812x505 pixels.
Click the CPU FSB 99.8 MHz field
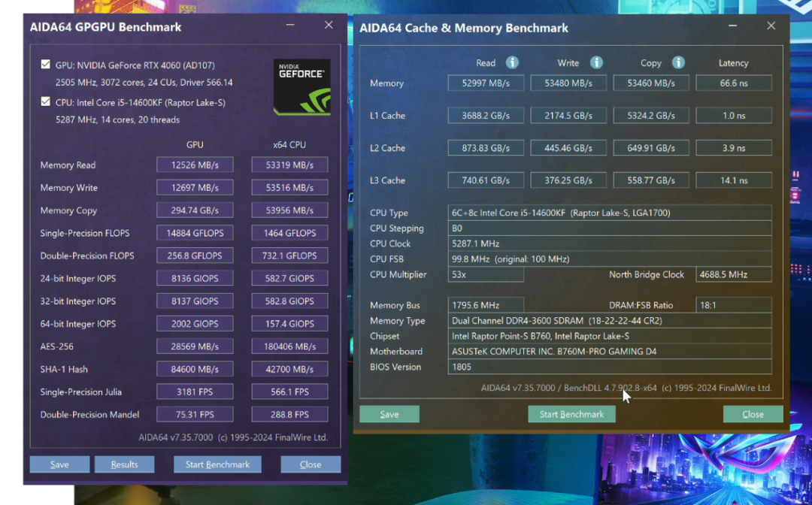click(x=610, y=259)
